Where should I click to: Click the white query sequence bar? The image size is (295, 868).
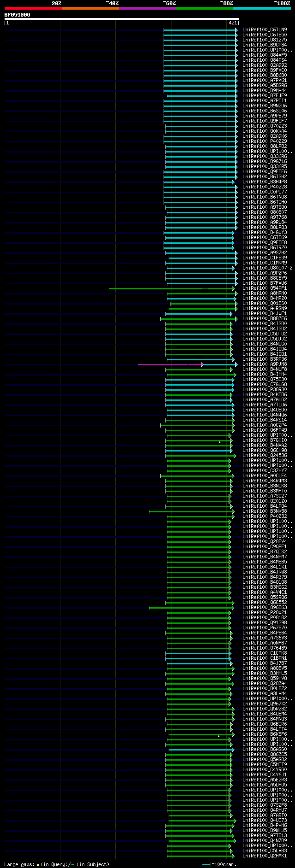pyautogui.click(x=122, y=19)
